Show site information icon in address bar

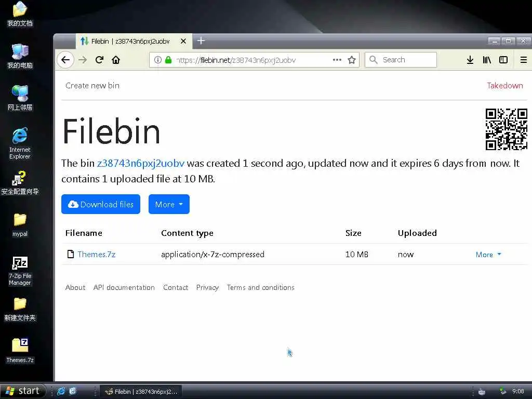coord(158,60)
